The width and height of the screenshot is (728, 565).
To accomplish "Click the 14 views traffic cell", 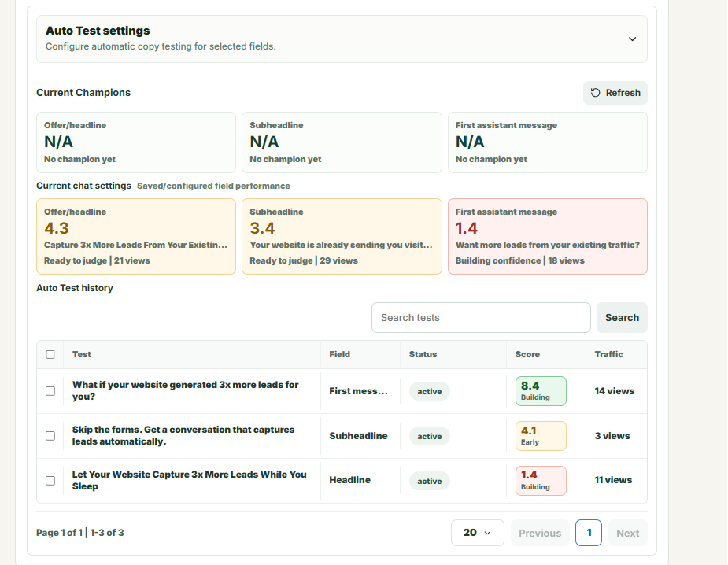I will pos(614,391).
